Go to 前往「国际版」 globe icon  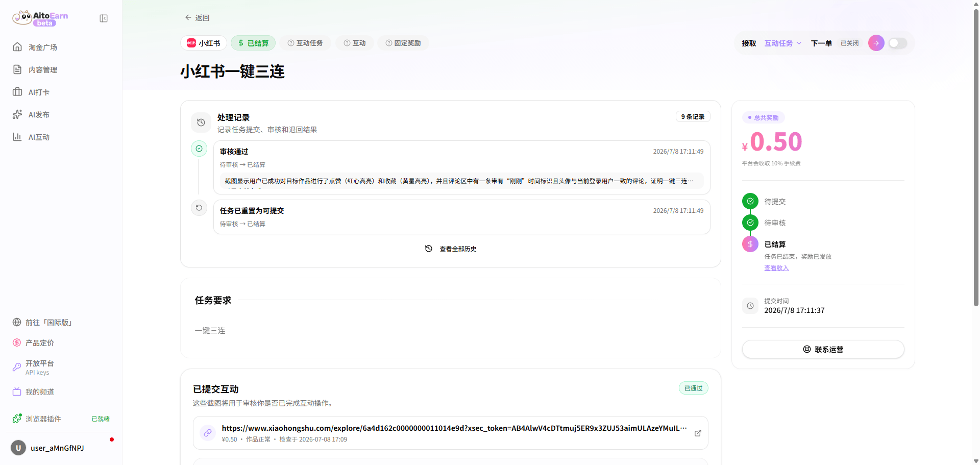(17, 322)
